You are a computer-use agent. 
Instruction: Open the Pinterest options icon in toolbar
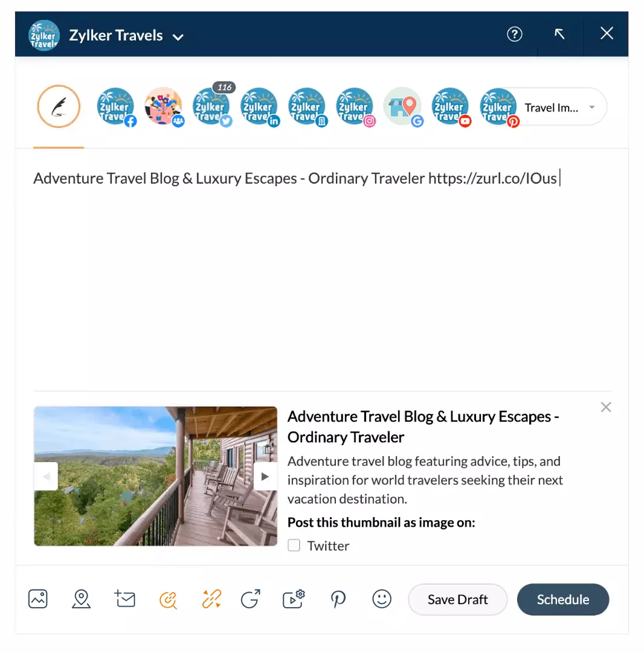[338, 600]
